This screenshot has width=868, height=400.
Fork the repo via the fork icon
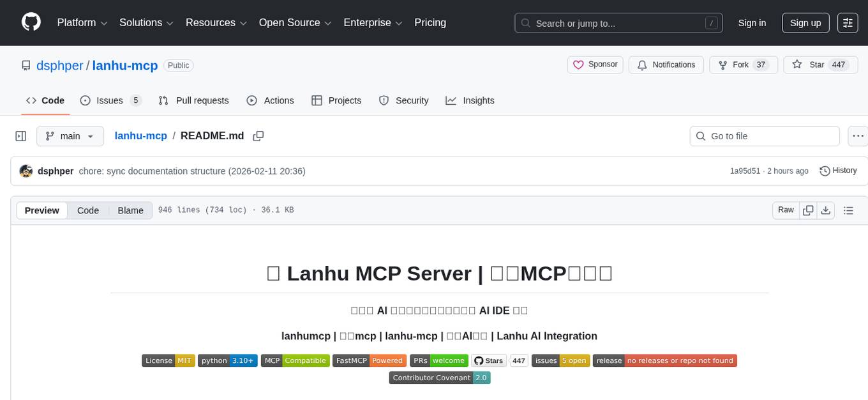coord(722,65)
